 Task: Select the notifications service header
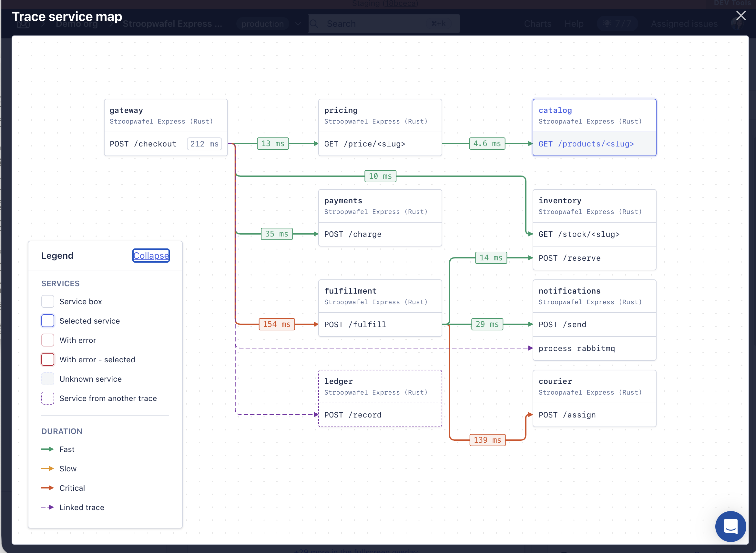tap(594, 296)
